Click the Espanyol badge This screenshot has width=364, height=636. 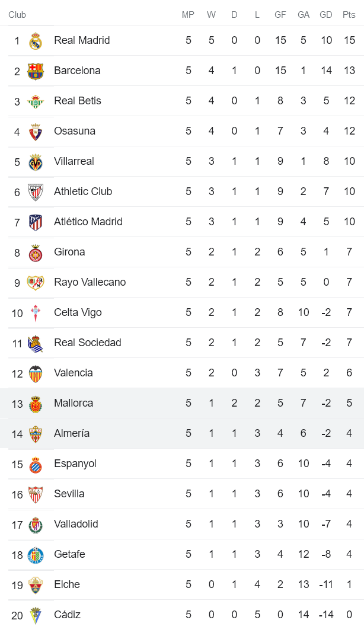tap(36, 464)
